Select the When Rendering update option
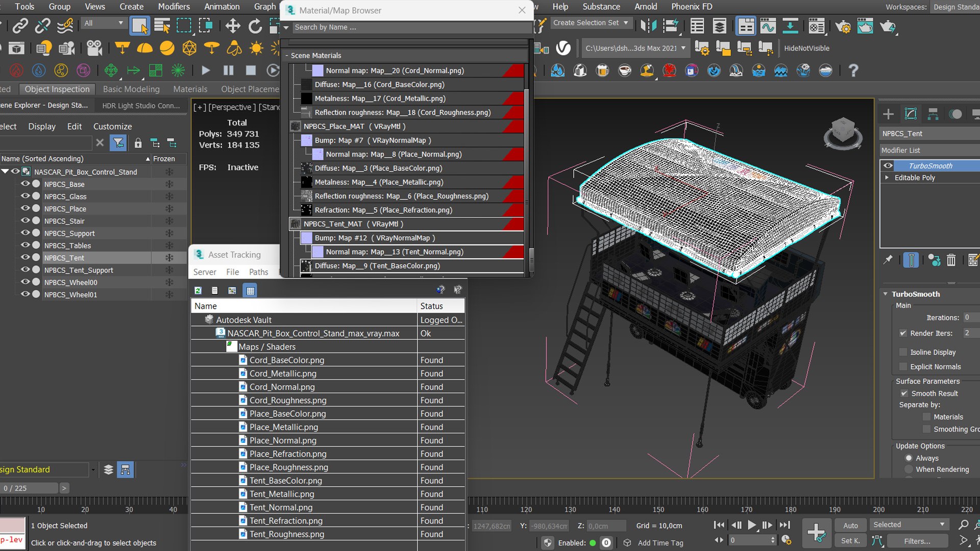Image resolution: width=980 pixels, height=551 pixels. pyautogui.click(x=909, y=469)
